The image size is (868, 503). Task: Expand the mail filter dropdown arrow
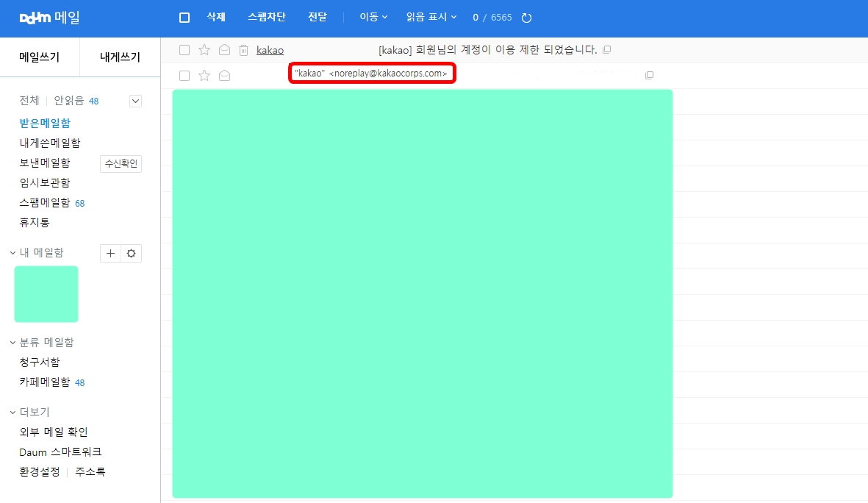tap(136, 101)
